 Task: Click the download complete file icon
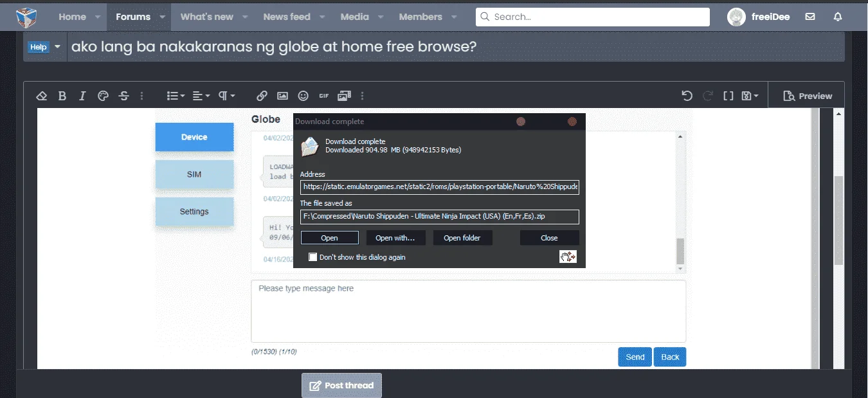click(x=309, y=147)
